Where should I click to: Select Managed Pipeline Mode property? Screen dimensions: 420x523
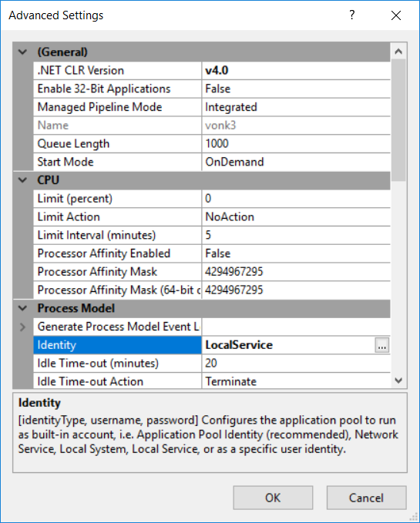[x=117, y=107]
